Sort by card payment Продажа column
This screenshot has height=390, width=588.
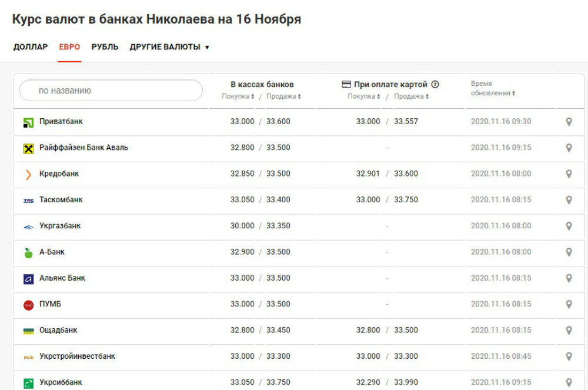(x=411, y=96)
